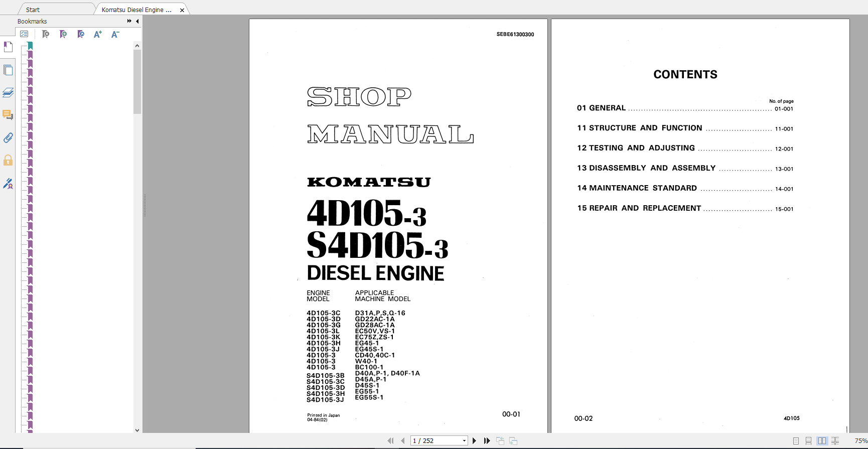Click the Bookmarks panel title

32,21
